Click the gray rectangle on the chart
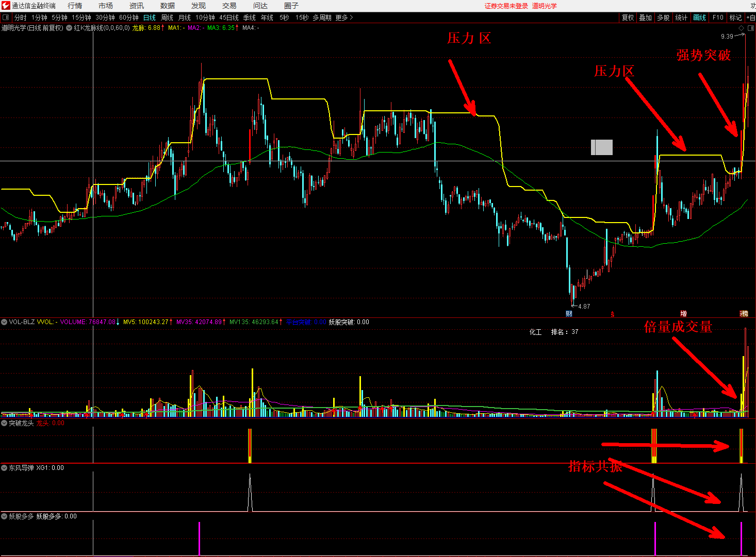 (x=602, y=147)
